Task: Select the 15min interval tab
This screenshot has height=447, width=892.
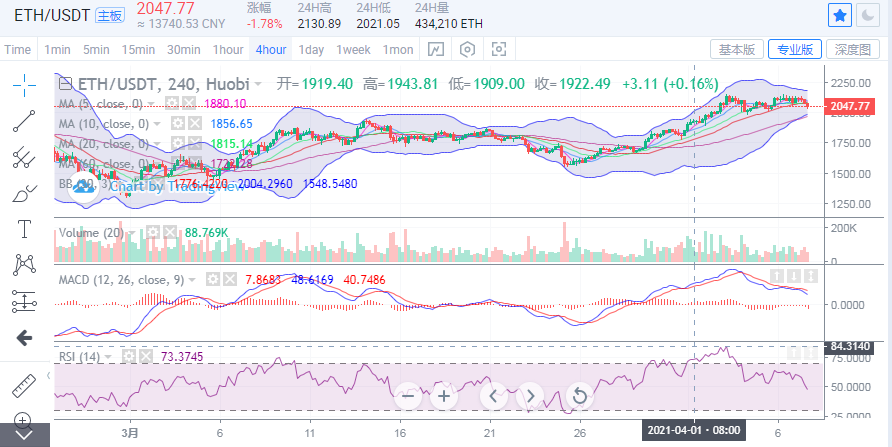Action: coord(138,49)
